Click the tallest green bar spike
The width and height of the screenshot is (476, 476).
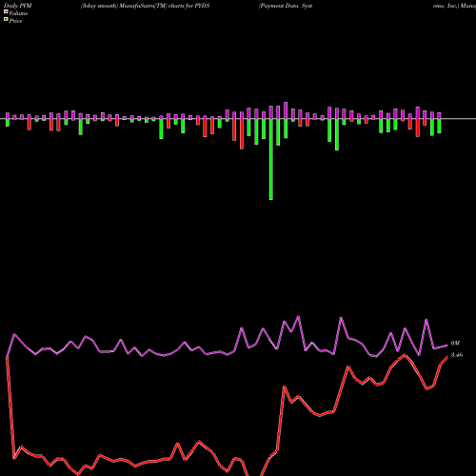271,159
